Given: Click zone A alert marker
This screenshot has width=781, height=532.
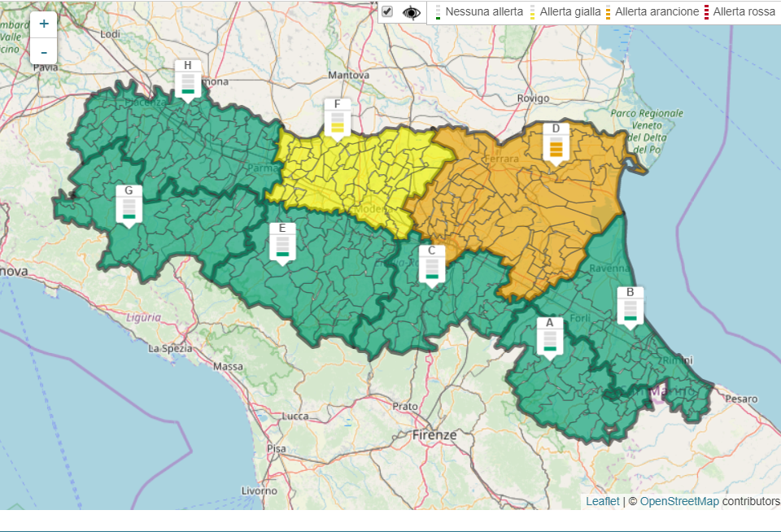Looking at the screenshot, I should 550,338.
